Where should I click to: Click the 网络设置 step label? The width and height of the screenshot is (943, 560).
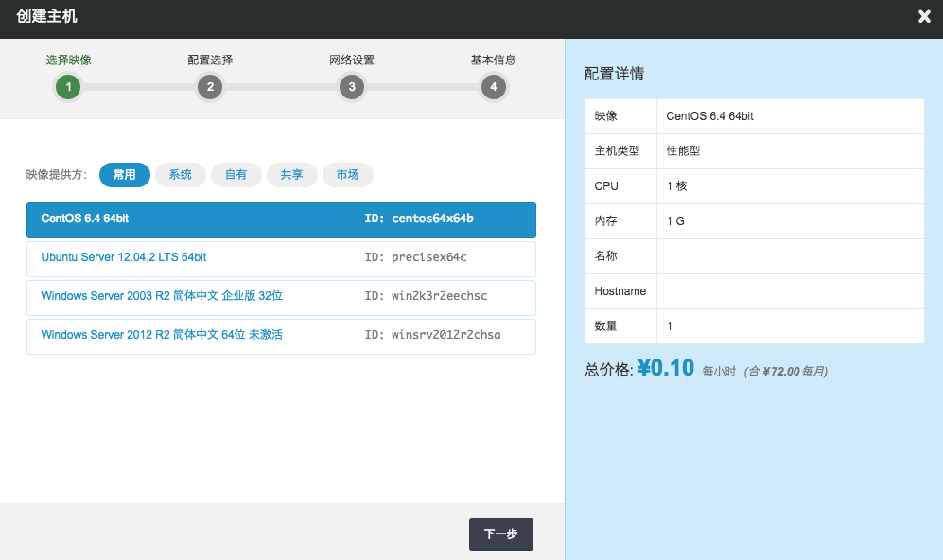(352, 61)
